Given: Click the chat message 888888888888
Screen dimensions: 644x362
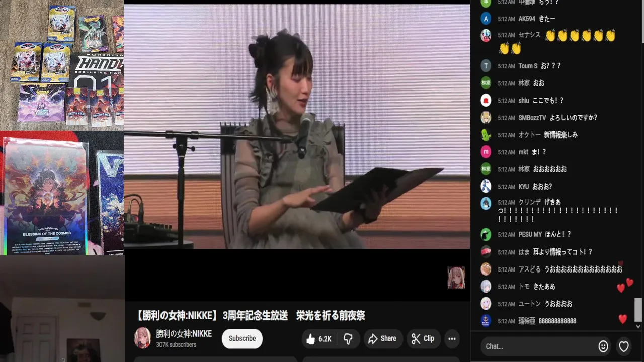Looking at the screenshot, I should point(557,321).
